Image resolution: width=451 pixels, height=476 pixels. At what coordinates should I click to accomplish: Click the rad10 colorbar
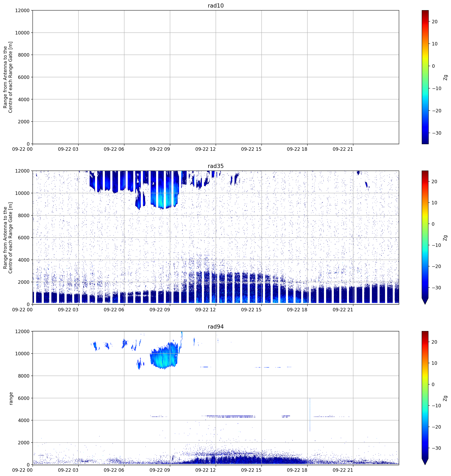[425, 77]
